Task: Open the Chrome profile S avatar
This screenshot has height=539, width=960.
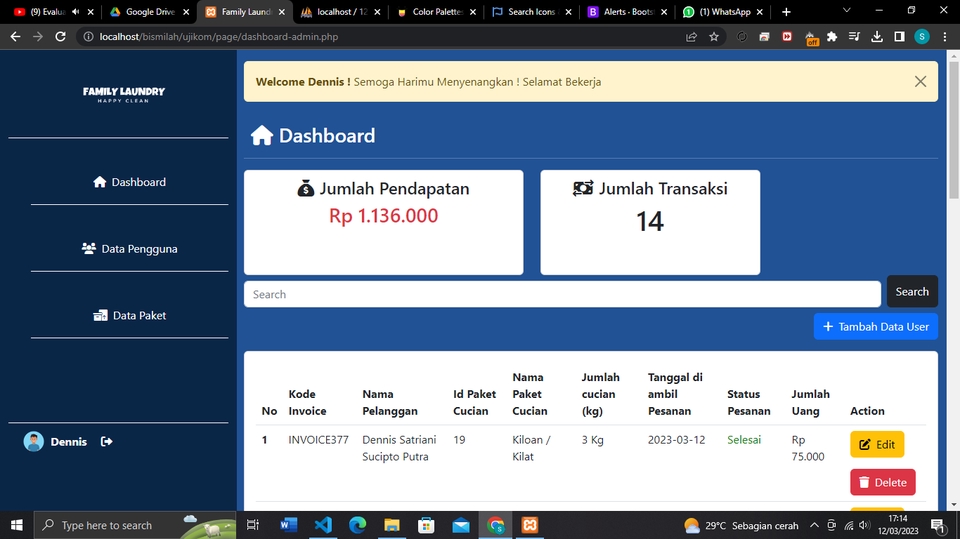Action: (x=922, y=37)
